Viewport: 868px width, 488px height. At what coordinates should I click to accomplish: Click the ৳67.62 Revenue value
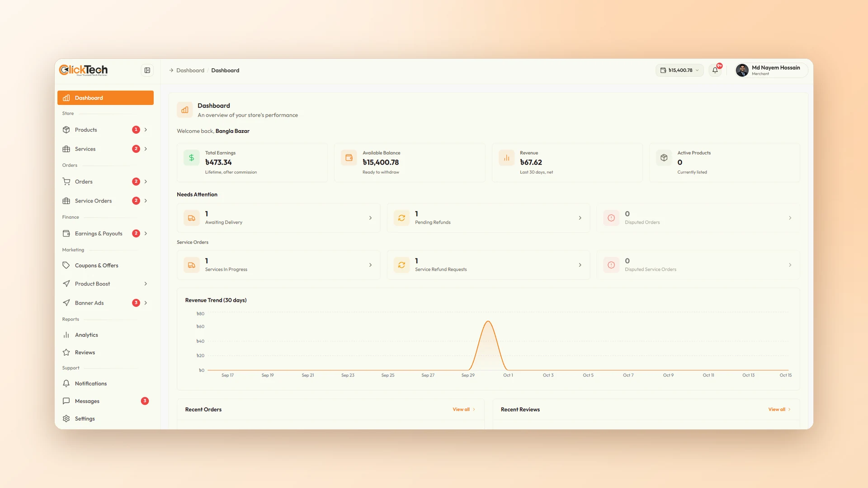click(531, 162)
